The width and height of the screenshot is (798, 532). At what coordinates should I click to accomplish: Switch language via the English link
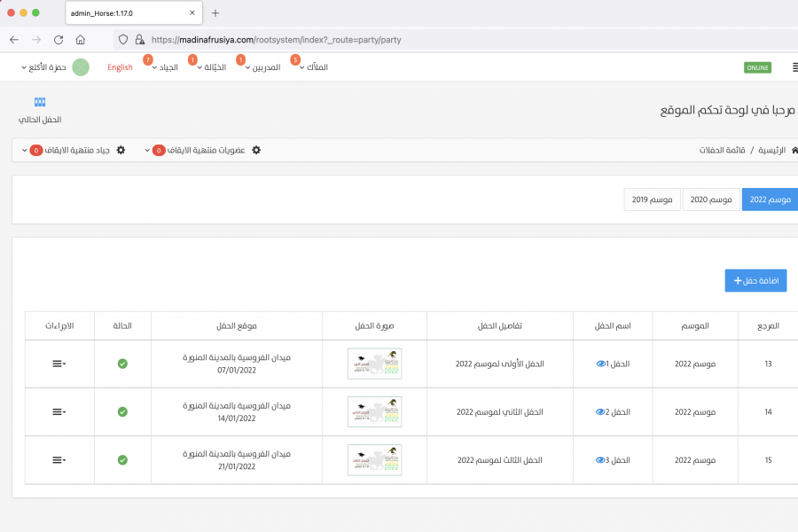coord(120,67)
